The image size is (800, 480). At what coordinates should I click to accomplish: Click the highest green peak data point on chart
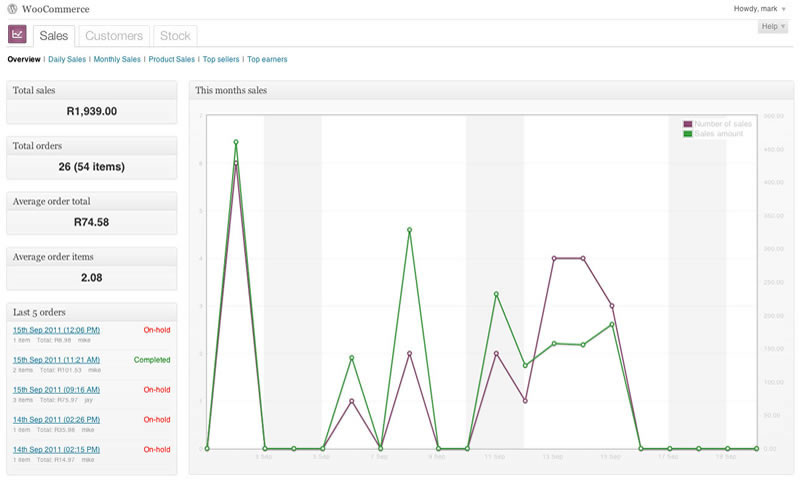pyautogui.click(x=236, y=142)
